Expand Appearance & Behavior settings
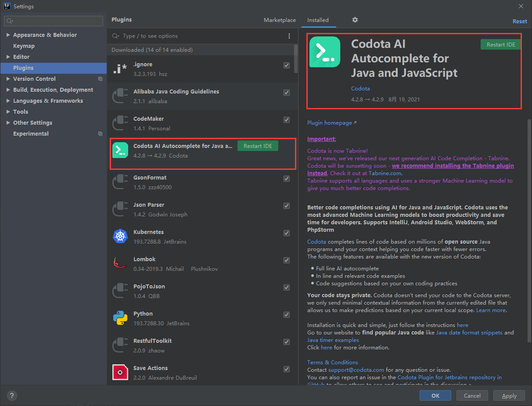 [x=8, y=35]
